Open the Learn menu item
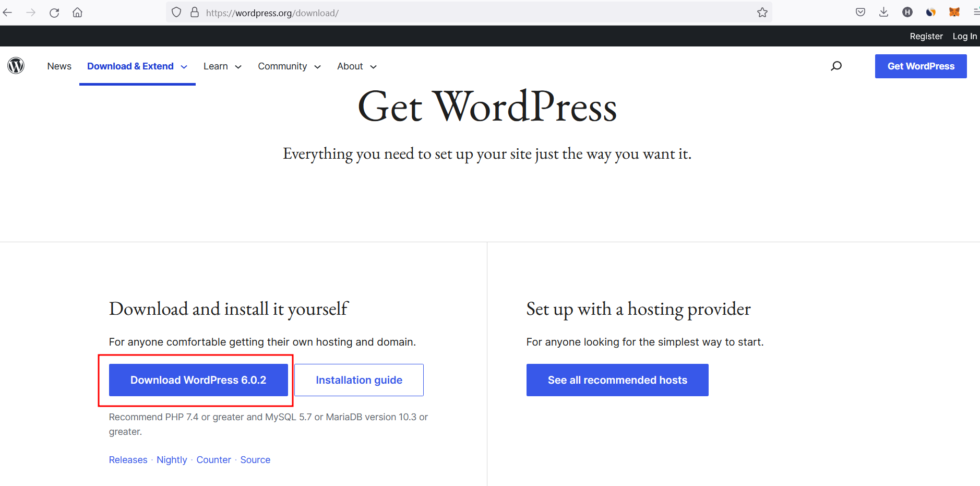 coord(216,66)
